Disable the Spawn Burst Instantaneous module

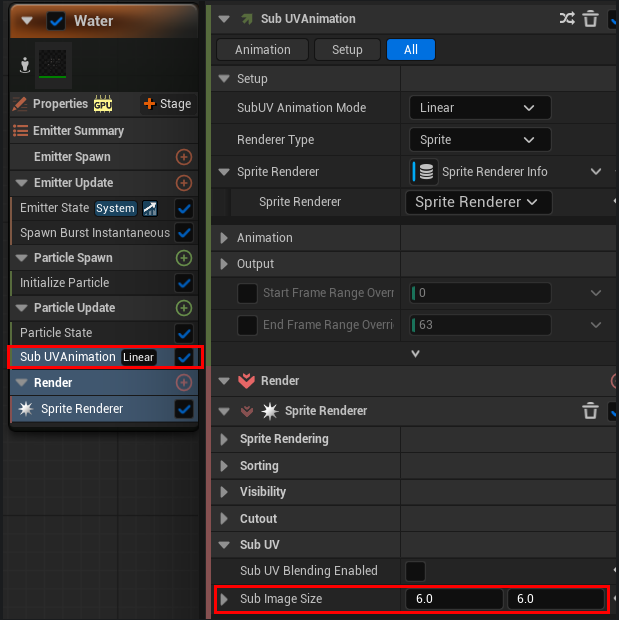click(x=184, y=233)
